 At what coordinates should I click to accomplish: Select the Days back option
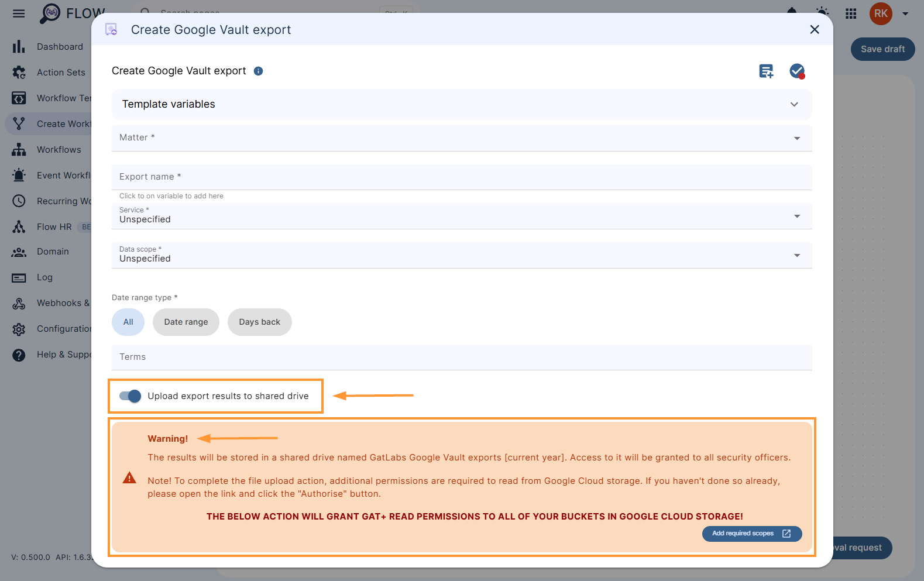(260, 322)
